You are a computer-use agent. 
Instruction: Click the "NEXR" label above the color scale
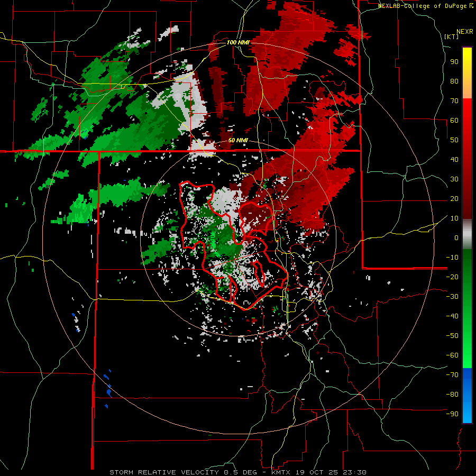(x=465, y=32)
